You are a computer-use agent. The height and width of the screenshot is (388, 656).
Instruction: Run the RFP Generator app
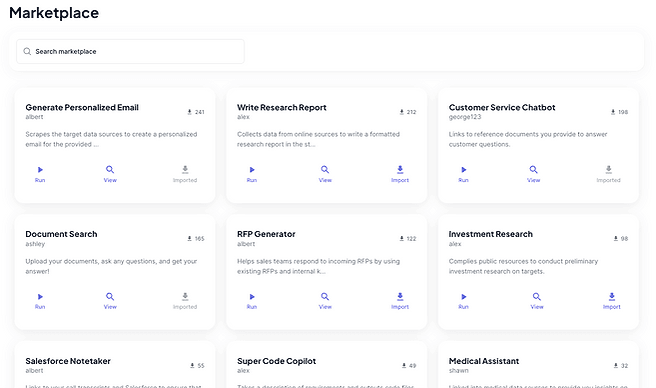[251, 301]
